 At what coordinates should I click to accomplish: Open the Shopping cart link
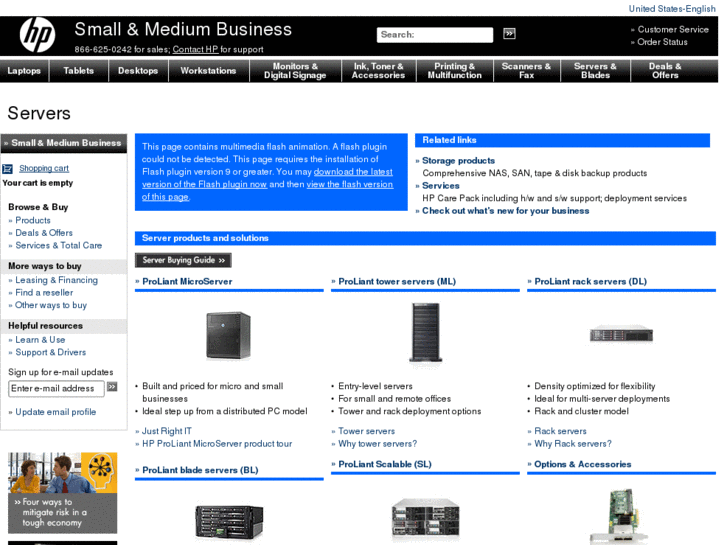click(x=44, y=168)
